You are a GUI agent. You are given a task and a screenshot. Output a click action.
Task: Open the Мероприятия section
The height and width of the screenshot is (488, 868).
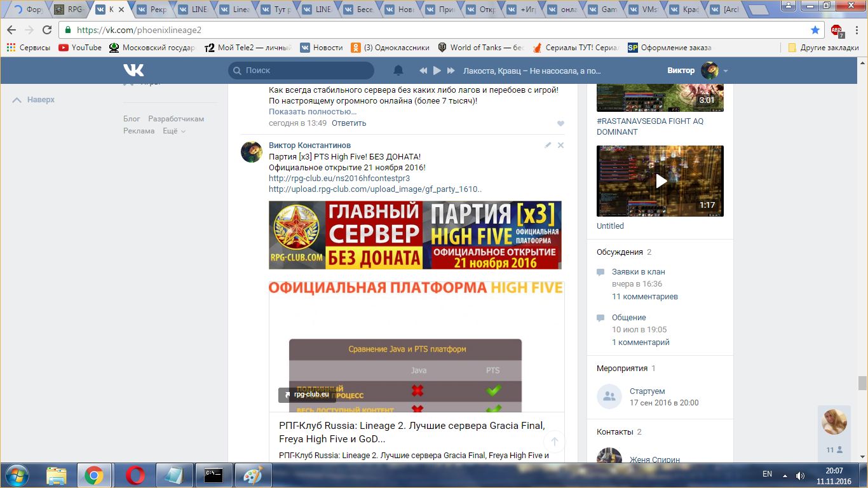[622, 369]
